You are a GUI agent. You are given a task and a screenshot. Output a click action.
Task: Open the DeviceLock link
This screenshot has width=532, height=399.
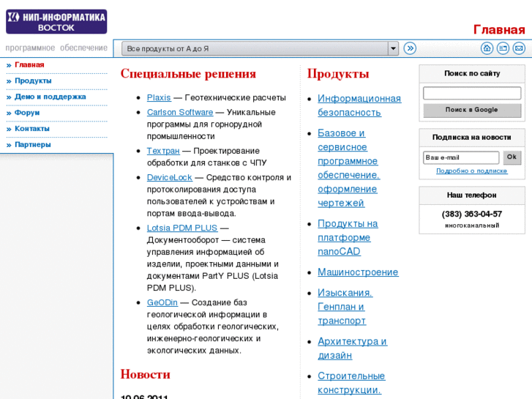pos(169,178)
